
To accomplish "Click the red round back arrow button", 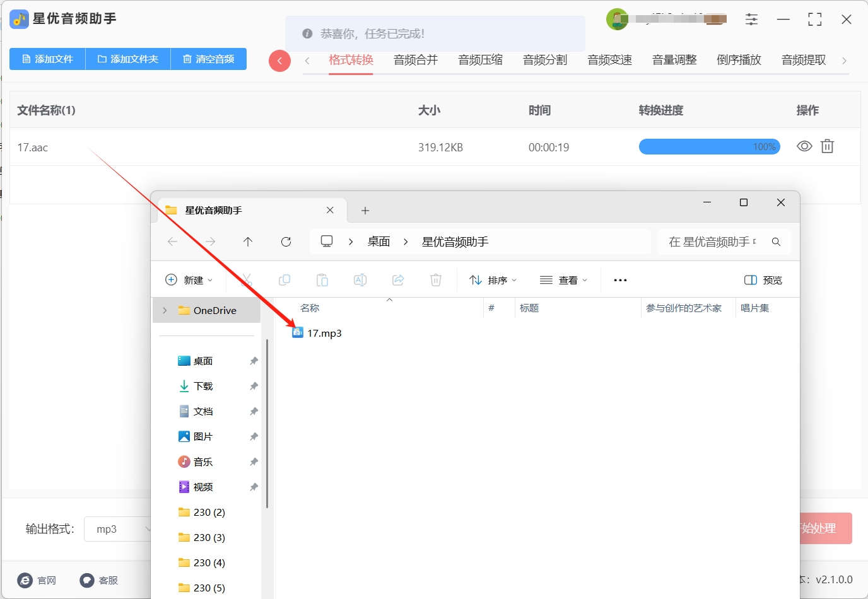I will click(x=279, y=61).
